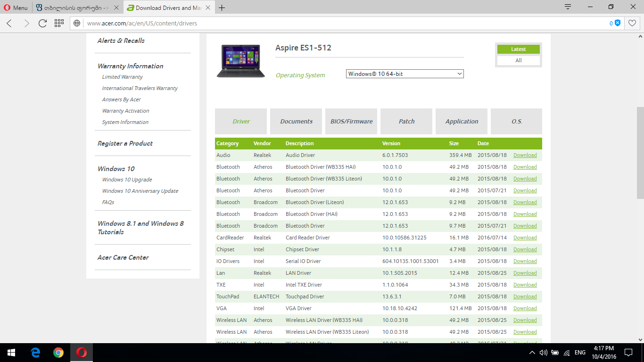This screenshot has width=644, height=362.
Task: Open the Windows Start menu
Action: (x=11, y=353)
